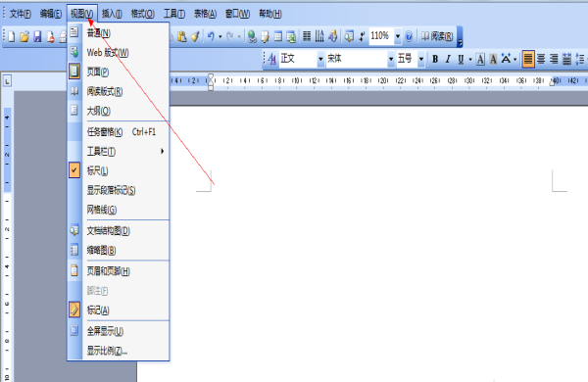Click the Italic formatting icon
This screenshot has width=588, height=382.
click(448, 59)
